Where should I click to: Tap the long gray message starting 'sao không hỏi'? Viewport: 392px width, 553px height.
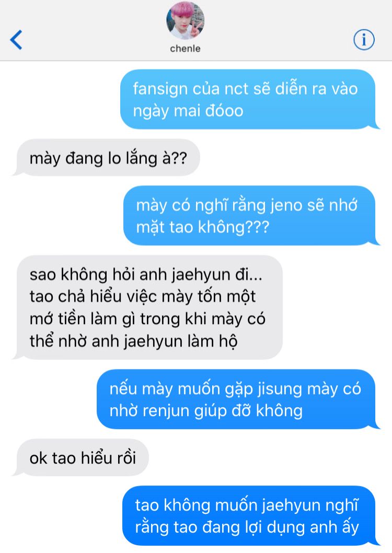[x=147, y=307]
